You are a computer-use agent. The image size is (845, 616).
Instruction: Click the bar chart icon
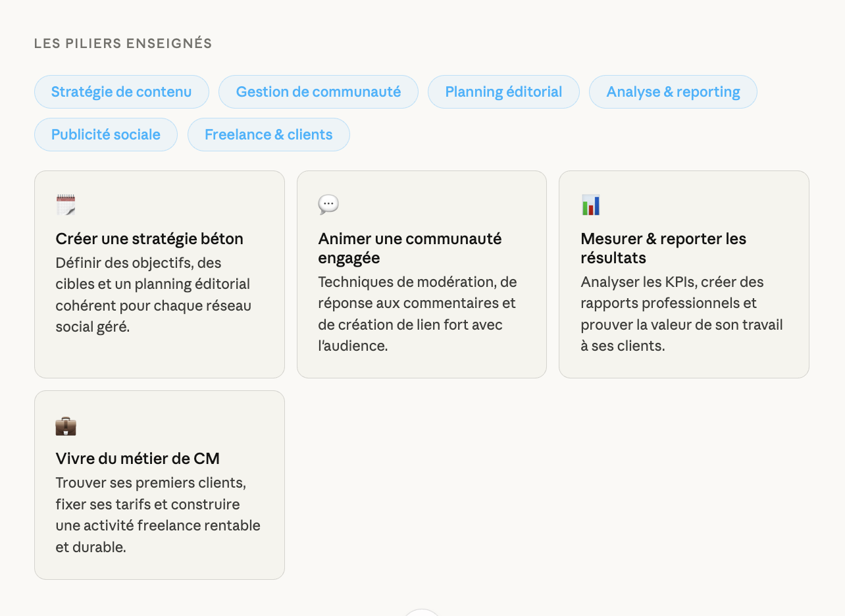[591, 205]
